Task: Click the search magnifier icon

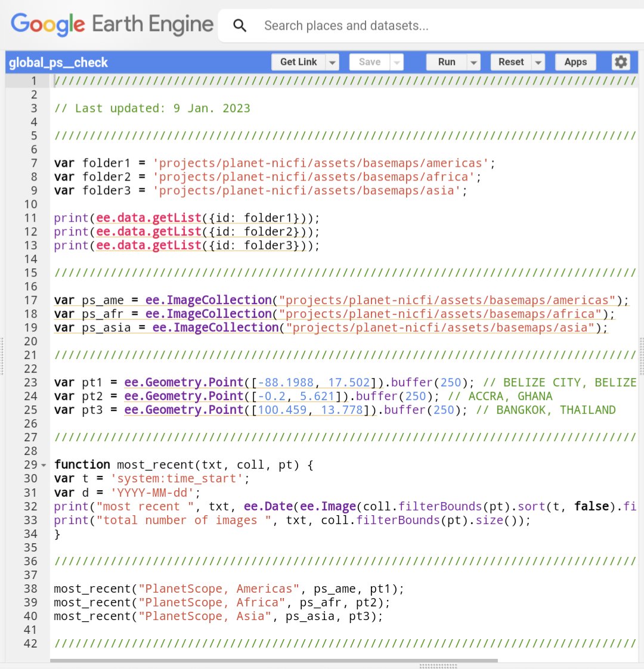Action: tap(240, 26)
